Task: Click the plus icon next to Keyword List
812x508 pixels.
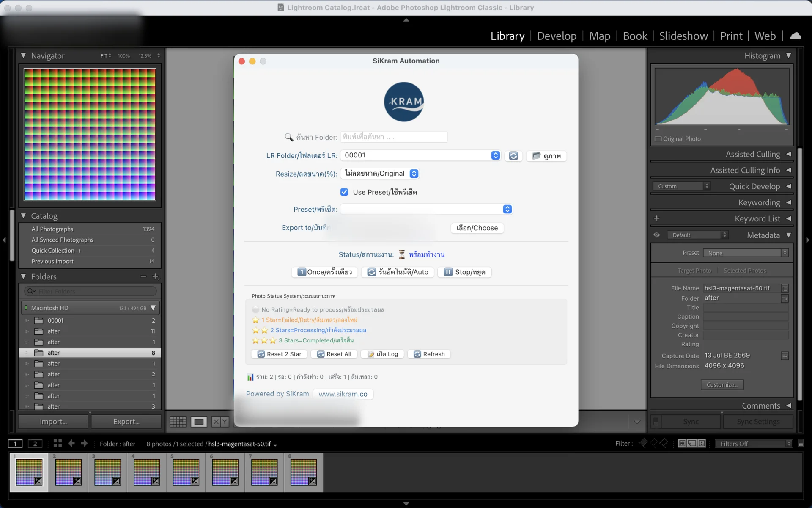Action: pos(657,218)
